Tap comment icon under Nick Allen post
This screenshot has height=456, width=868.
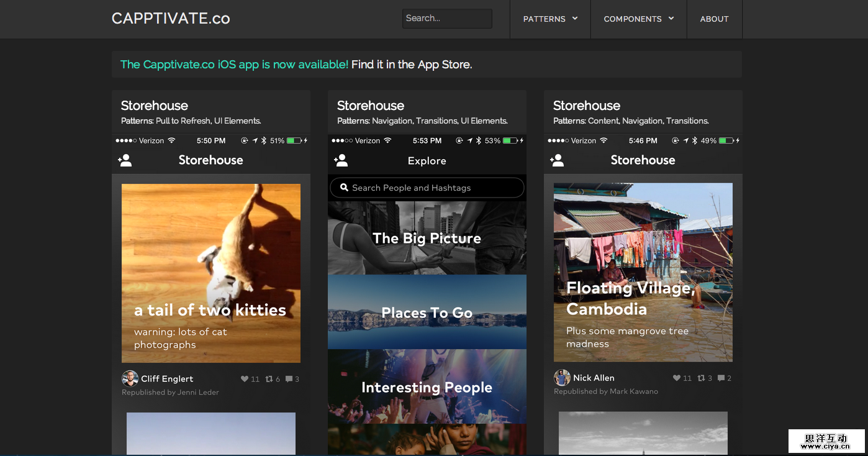(x=721, y=378)
